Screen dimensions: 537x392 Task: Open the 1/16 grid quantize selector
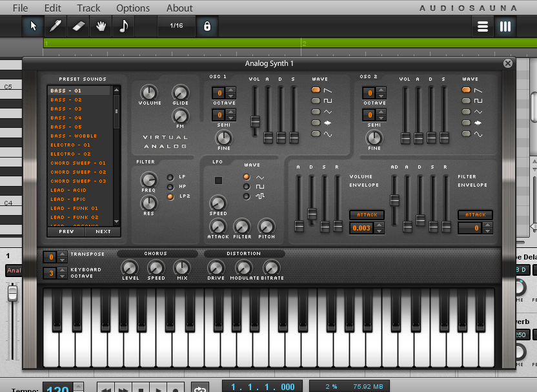(x=176, y=26)
